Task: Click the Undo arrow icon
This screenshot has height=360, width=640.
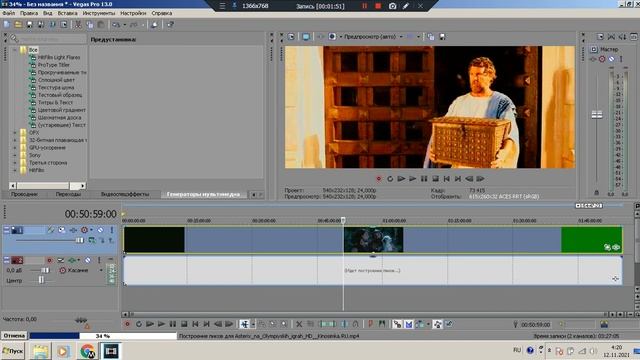Action: tap(116, 25)
